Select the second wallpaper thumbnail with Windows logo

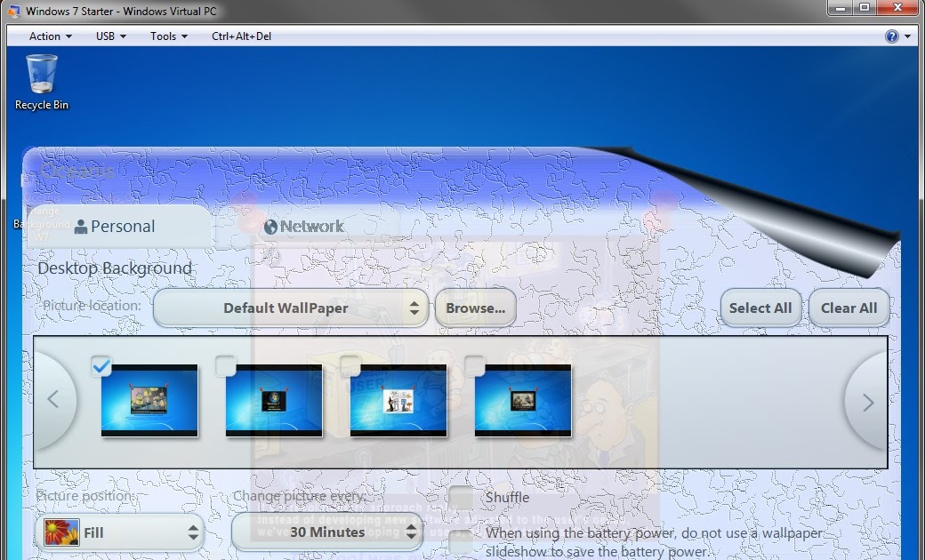point(274,400)
